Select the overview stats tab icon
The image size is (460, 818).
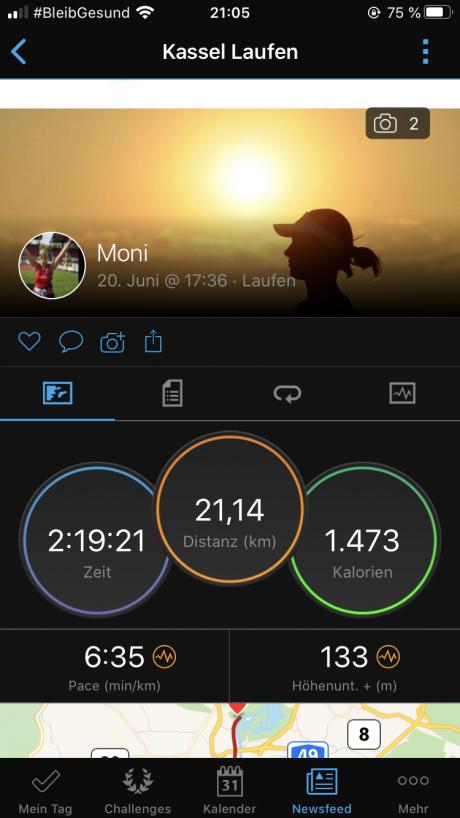pyautogui.click(x=57, y=393)
